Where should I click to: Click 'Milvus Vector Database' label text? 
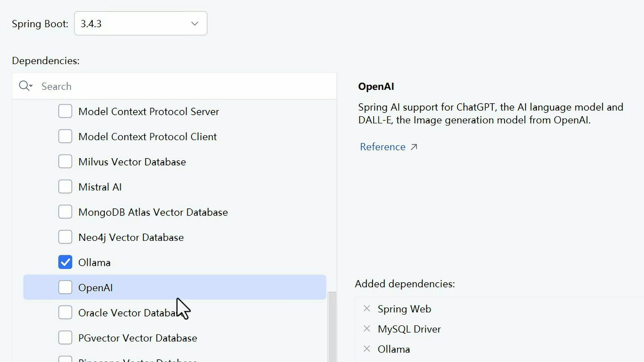132,162
